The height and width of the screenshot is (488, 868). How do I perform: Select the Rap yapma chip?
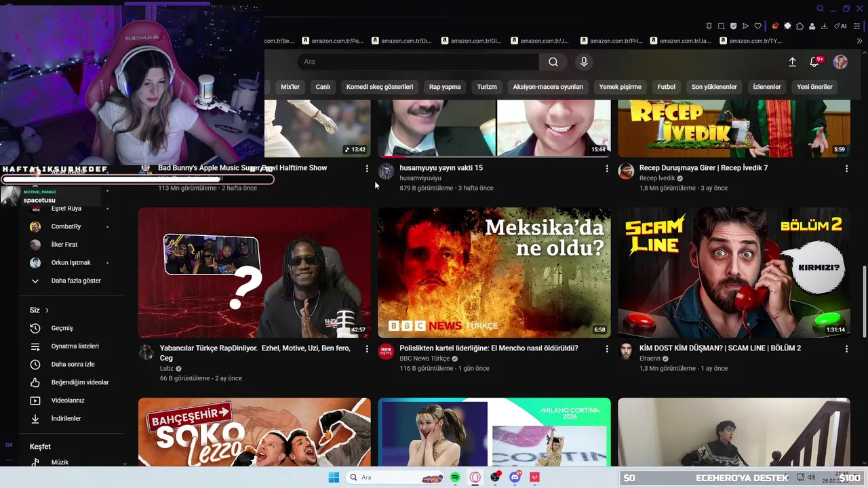click(445, 87)
